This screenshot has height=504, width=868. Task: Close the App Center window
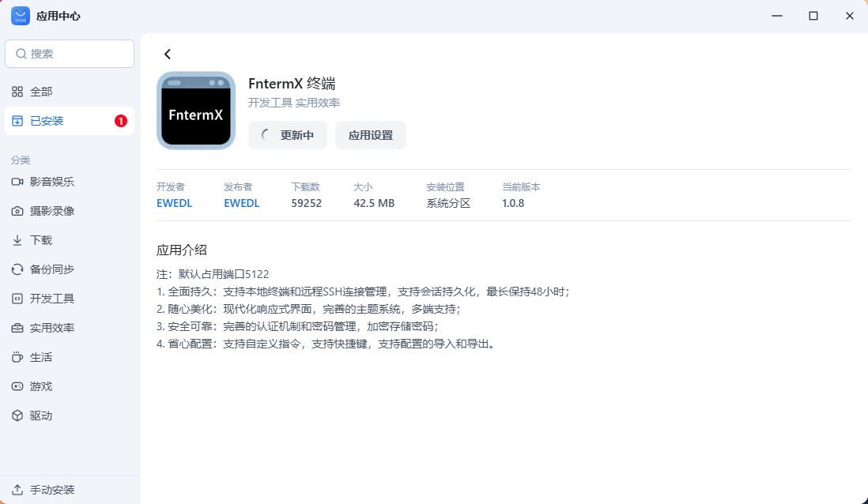(x=850, y=16)
